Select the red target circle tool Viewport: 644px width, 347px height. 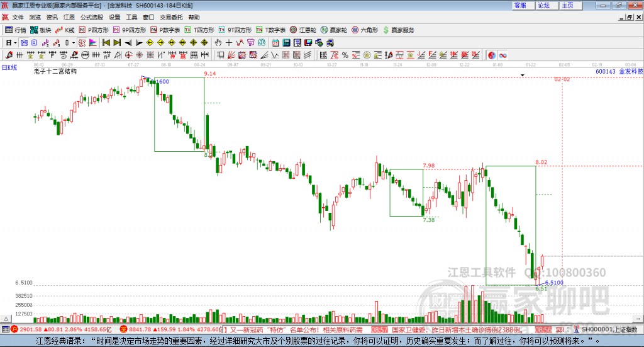[x=128, y=55]
